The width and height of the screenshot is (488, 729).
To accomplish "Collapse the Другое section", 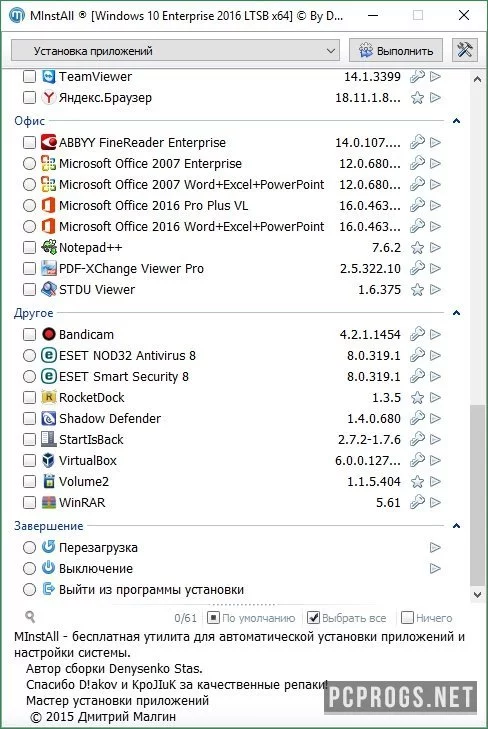I will coord(456,313).
